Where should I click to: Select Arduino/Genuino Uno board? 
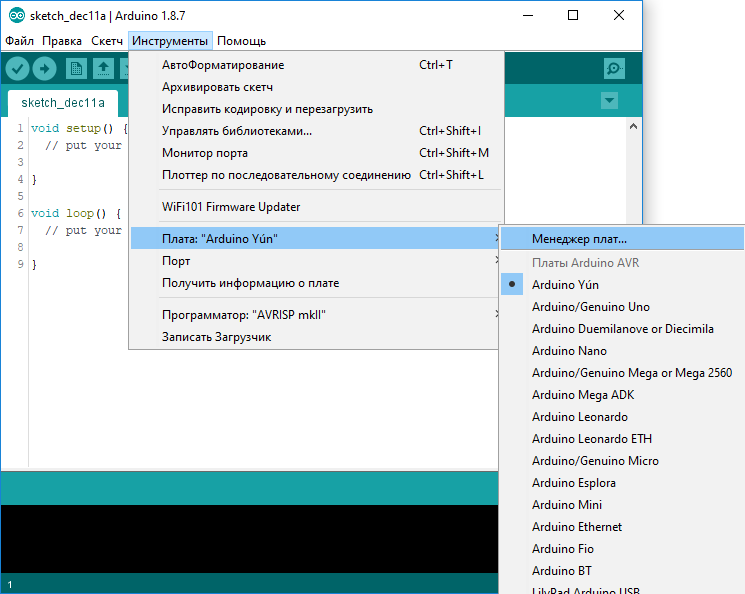pos(622,307)
